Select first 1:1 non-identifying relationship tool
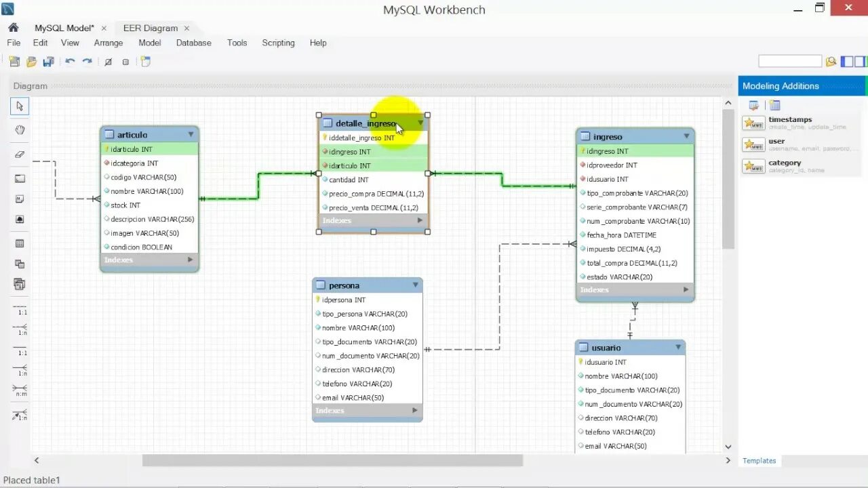Viewport: 868px width, 488px height. tap(20, 309)
